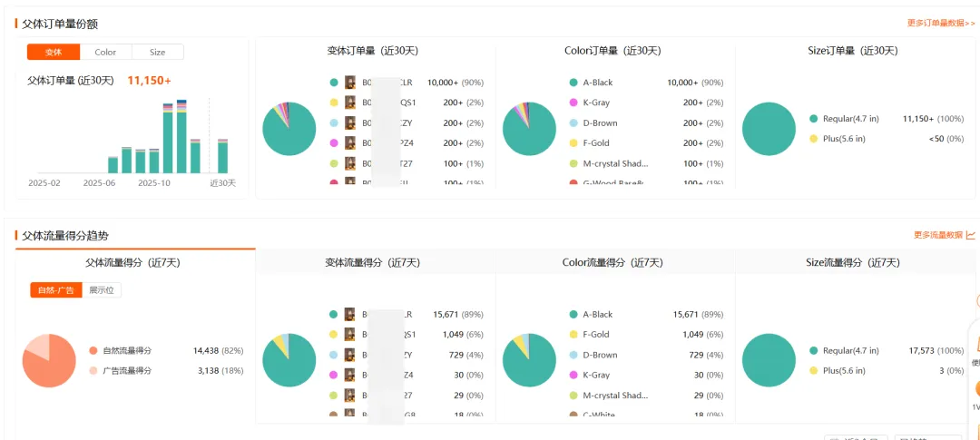Click the 11,150+ parent order volume value
The image size is (980, 440).
(x=150, y=81)
